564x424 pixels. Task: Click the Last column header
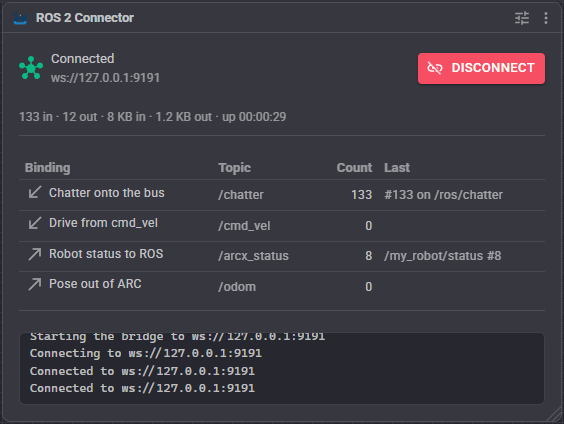click(x=397, y=168)
